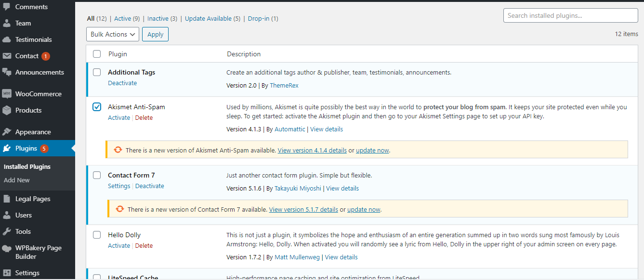This screenshot has height=280, width=644.
Task: Show All plugins filter
Action: (91, 18)
